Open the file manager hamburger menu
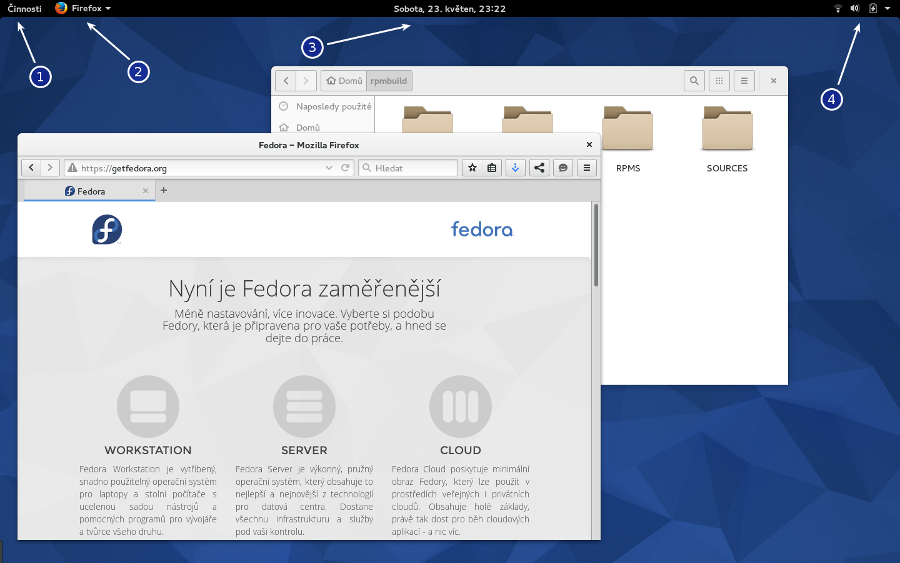 point(744,81)
